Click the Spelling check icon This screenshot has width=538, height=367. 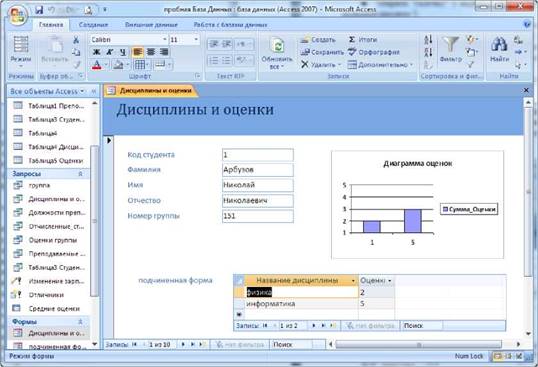point(352,52)
